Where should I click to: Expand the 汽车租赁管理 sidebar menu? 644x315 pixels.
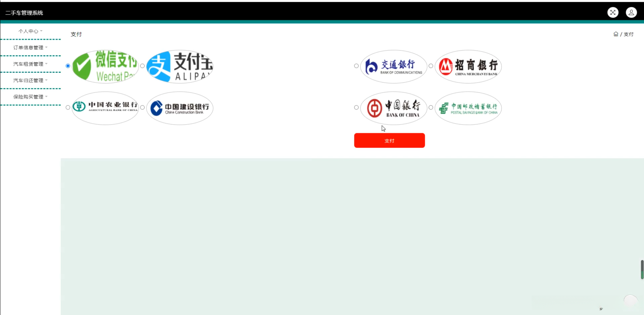pos(31,64)
